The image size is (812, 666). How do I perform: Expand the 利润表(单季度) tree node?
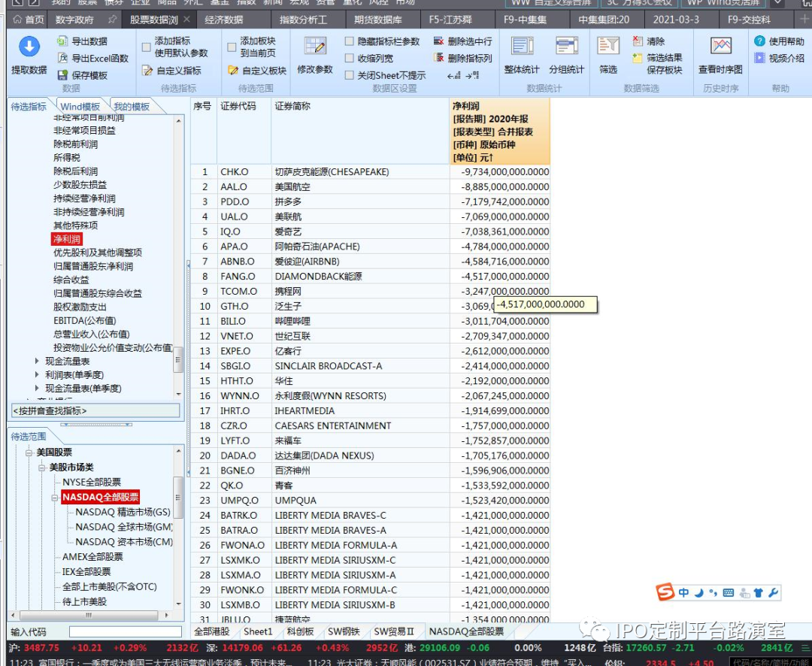(x=37, y=374)
